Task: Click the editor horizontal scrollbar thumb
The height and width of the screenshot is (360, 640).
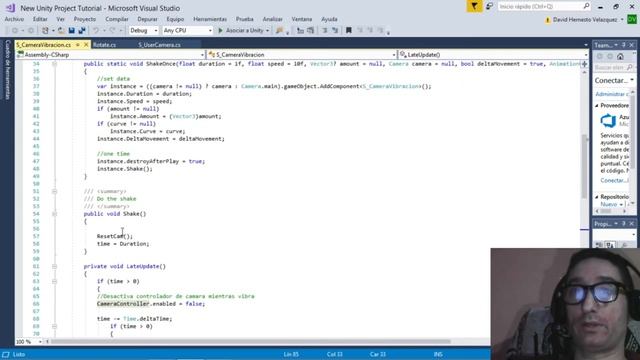Action: click(250, 342)
